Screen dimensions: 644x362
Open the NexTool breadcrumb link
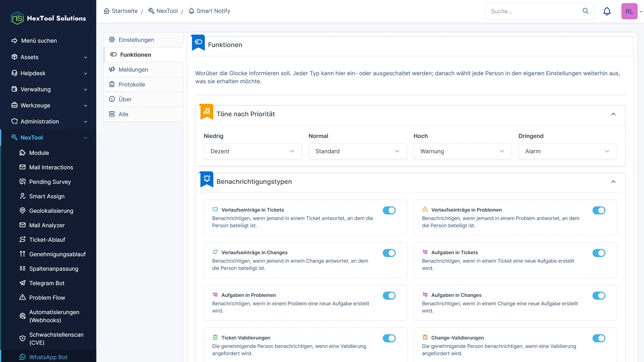(x=163, y=11)
